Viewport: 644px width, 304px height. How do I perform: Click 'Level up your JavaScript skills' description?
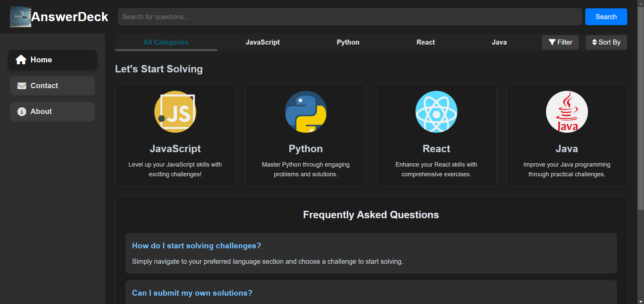(x=175, y=169)
